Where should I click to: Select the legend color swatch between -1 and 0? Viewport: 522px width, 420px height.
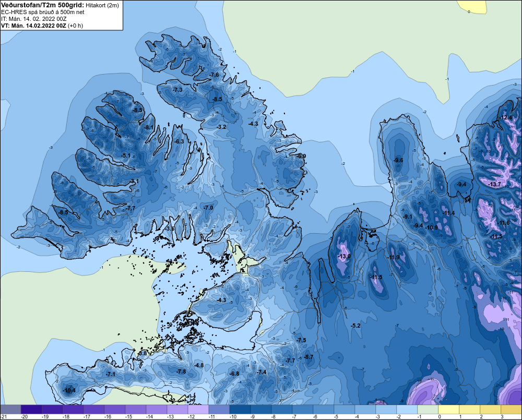coord(428,409)
